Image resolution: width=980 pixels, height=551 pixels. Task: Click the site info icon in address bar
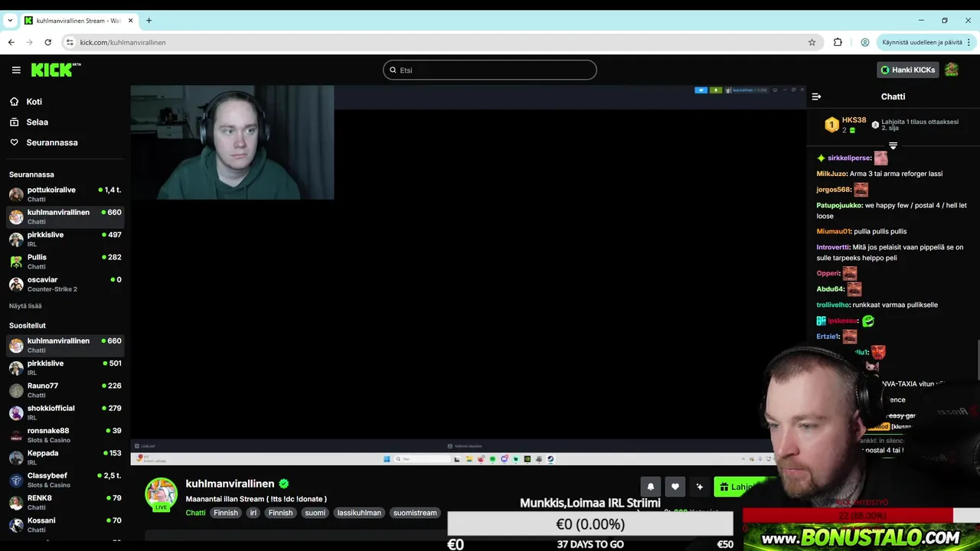coord(70,42)
